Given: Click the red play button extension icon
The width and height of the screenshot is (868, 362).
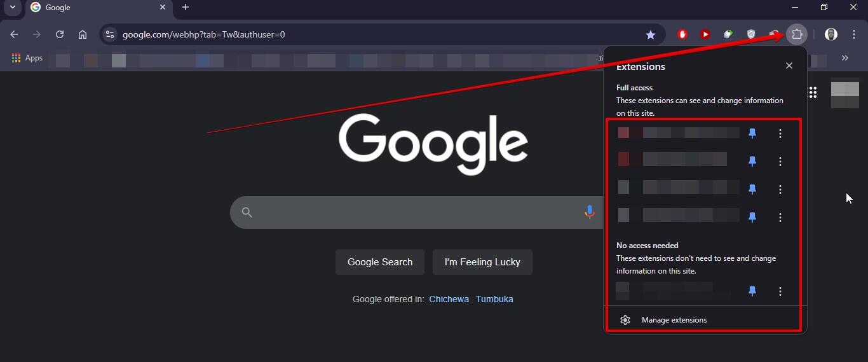Looking at the screenshot, I should [x=705, y=34].
